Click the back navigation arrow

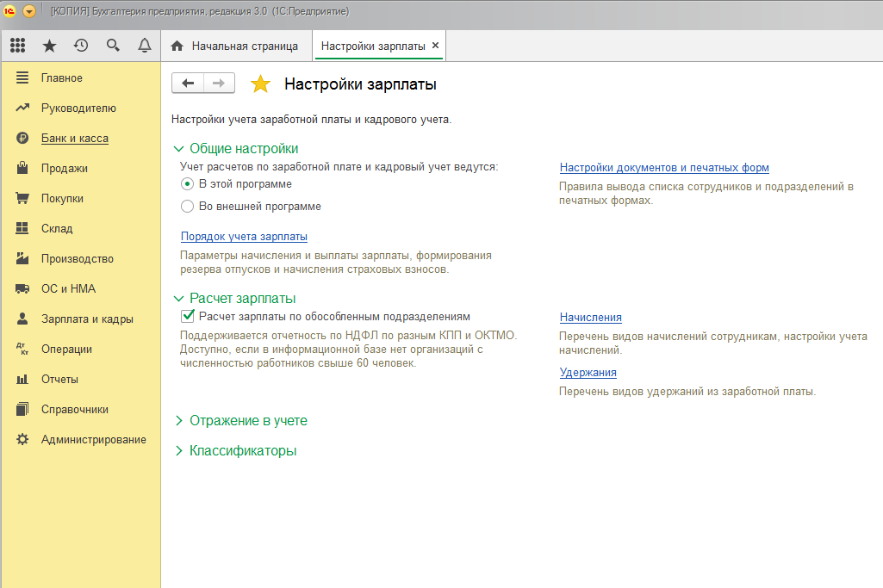188,83
